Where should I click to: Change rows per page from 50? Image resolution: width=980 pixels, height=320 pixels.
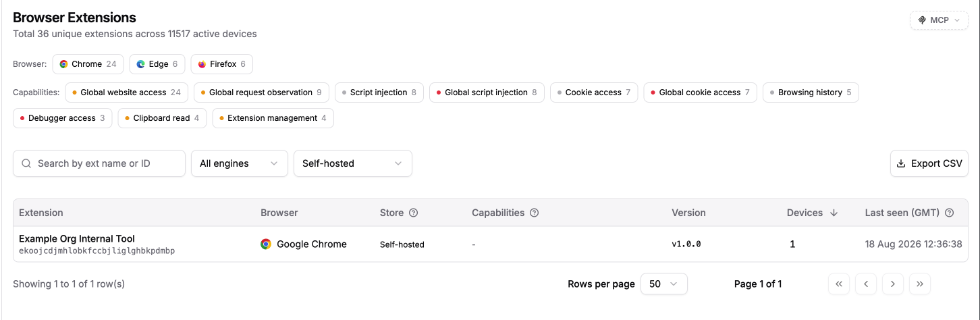click(664, 284)
